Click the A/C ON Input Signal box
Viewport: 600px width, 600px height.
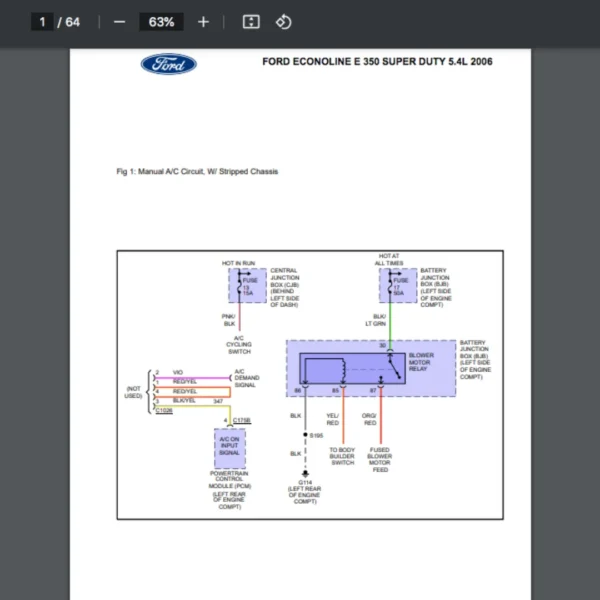(x=230, y=448)
